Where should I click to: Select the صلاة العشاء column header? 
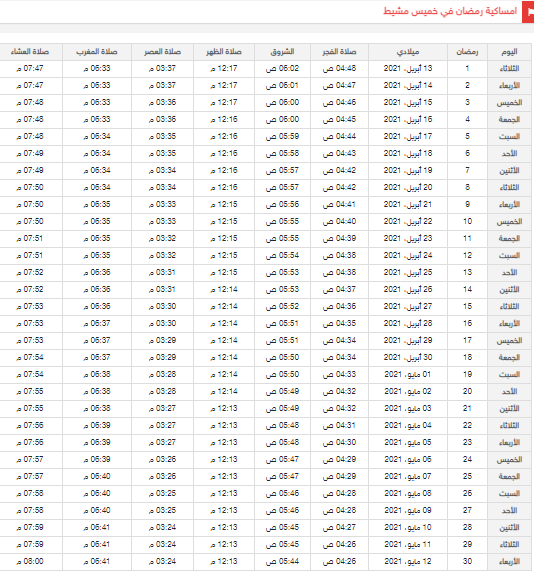point(30,52)
